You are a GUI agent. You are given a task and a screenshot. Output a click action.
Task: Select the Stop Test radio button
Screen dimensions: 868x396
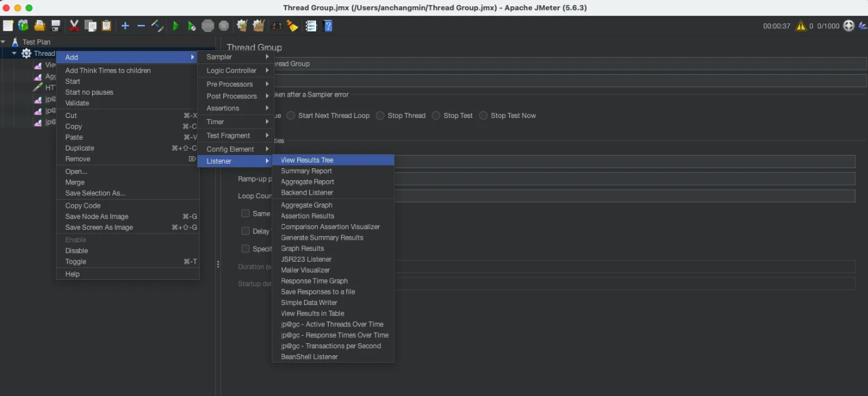pyautogui.click(x=436, y=115)
